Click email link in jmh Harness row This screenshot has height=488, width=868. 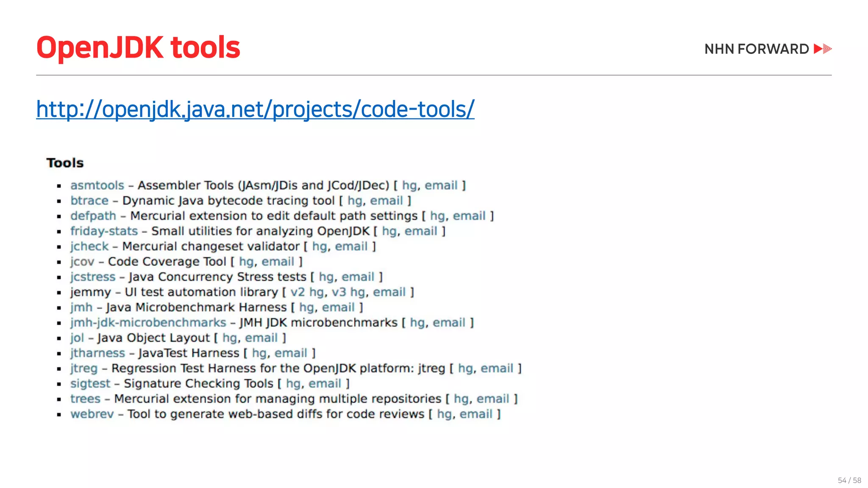click(339, 308)
